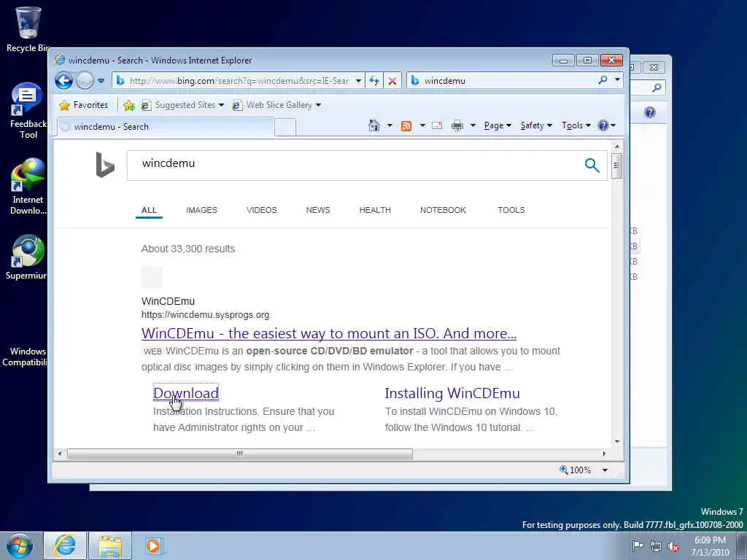Click the Home icon in command bar
The height and width of the screenshot is (560, 747).
click(374, 125)
